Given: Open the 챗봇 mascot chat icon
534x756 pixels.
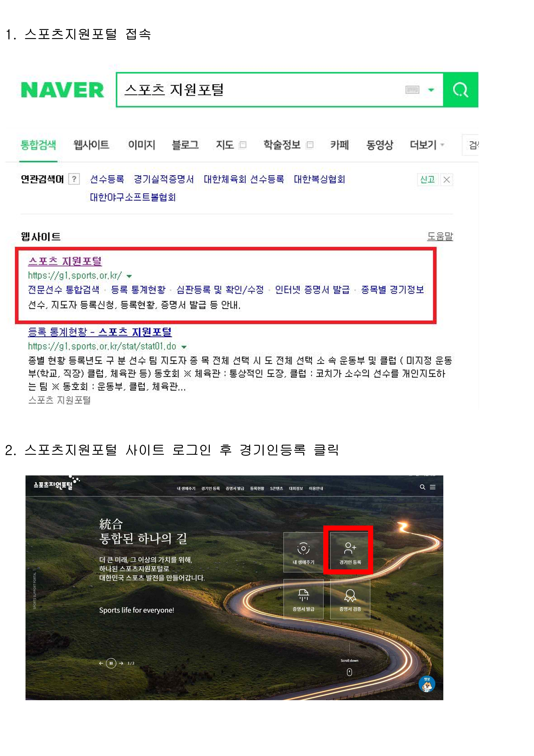Looking at the screenshot, I should click(x=427, y=684).
